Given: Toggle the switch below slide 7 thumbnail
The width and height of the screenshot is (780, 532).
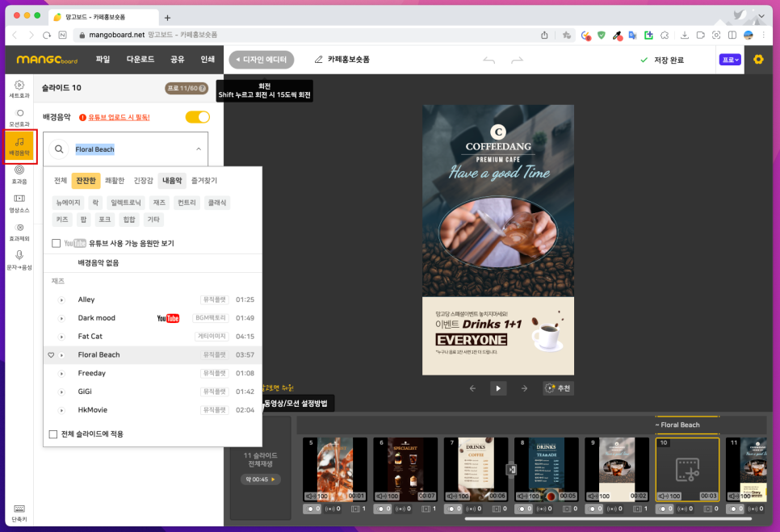Looking at the screenshot, I should tap(453, 509).
